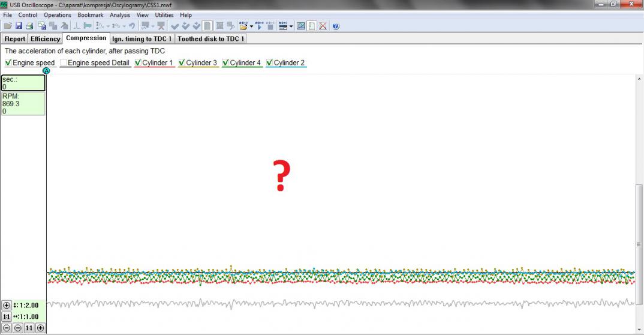Expand dropdown arrow beside yellow folder icon
This screenshot has width=644, height=335.
coord(251,26)
